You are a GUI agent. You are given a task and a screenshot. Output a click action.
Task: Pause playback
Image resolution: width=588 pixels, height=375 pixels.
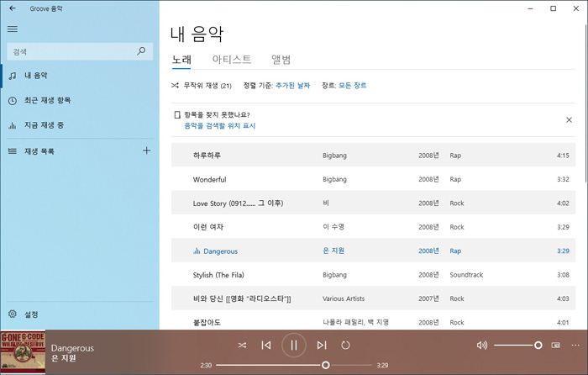294,345
